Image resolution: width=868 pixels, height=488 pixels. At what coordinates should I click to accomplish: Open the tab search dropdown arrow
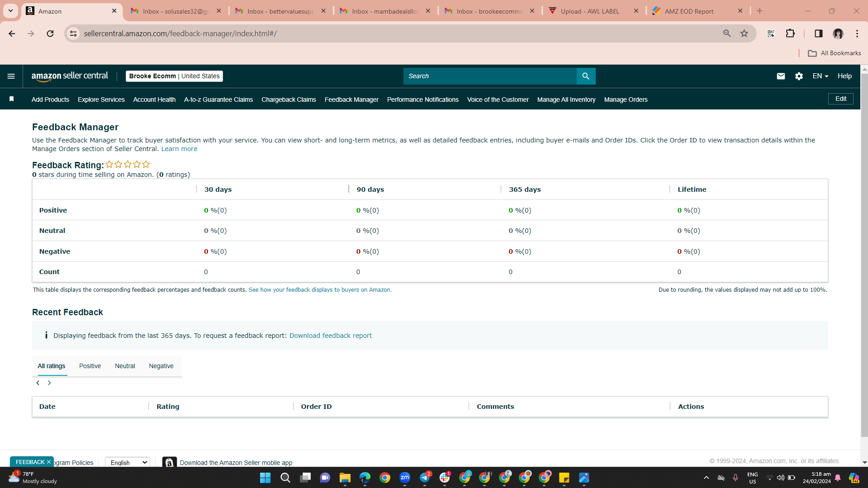pos(10,11)
